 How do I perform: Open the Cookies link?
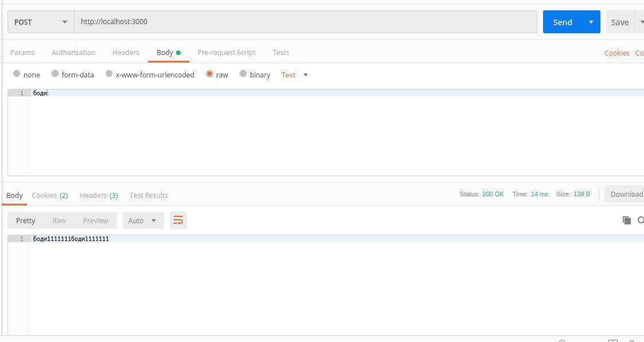617,53
